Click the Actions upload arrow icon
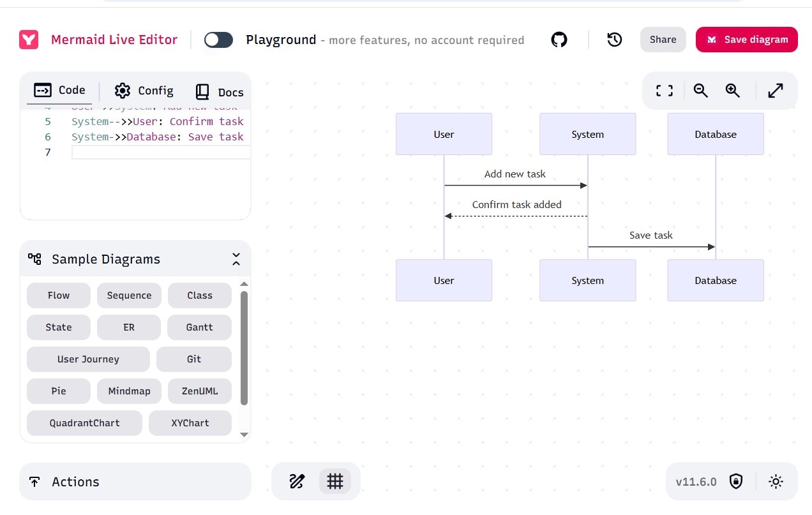Image resolution: width=812 pixels, height=515 pixels. (34, 482)
